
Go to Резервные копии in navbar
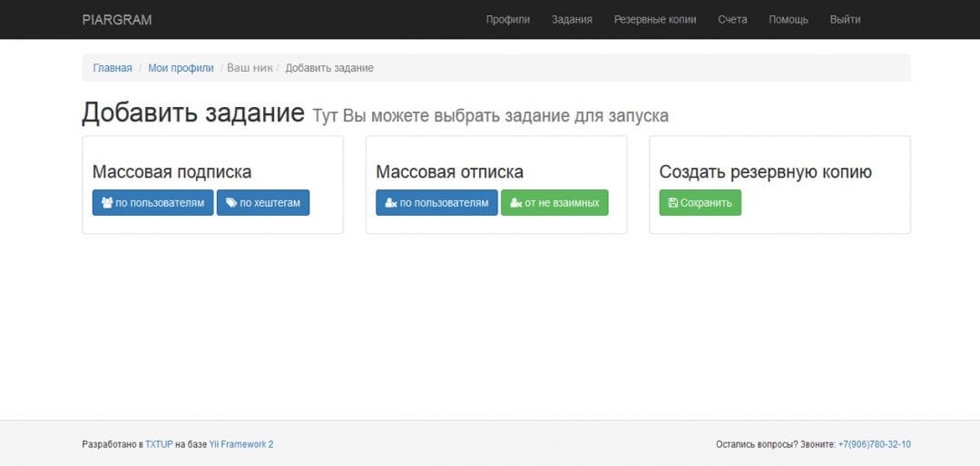[x=655, y=19]
